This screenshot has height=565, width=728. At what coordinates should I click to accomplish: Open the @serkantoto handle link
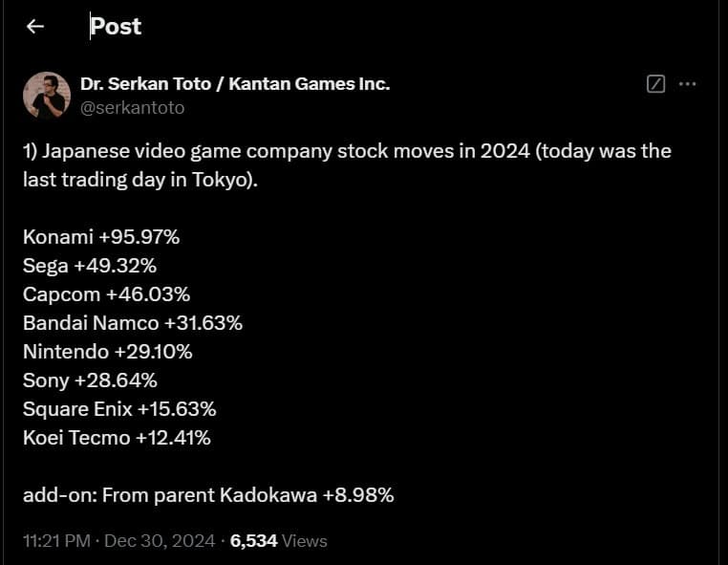point(133,108)
